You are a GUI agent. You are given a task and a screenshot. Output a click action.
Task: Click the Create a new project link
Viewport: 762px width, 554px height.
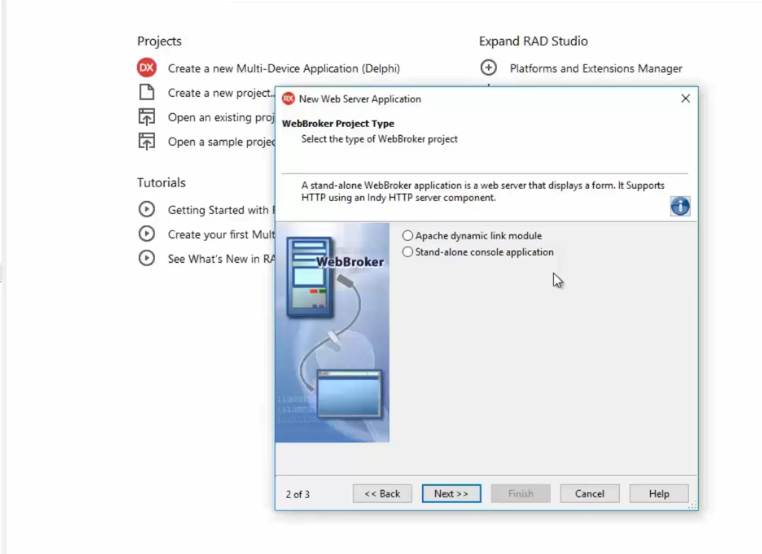coord(221,93)
